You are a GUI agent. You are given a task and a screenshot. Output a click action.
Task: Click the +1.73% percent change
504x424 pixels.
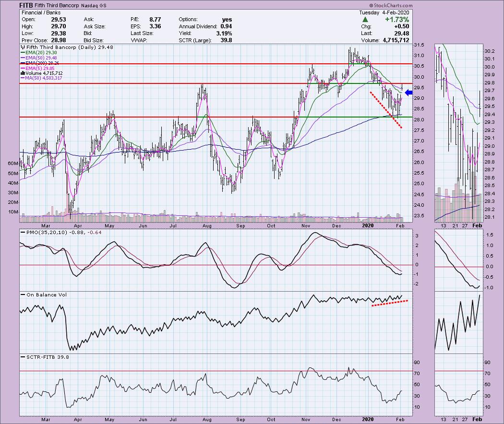397,20
